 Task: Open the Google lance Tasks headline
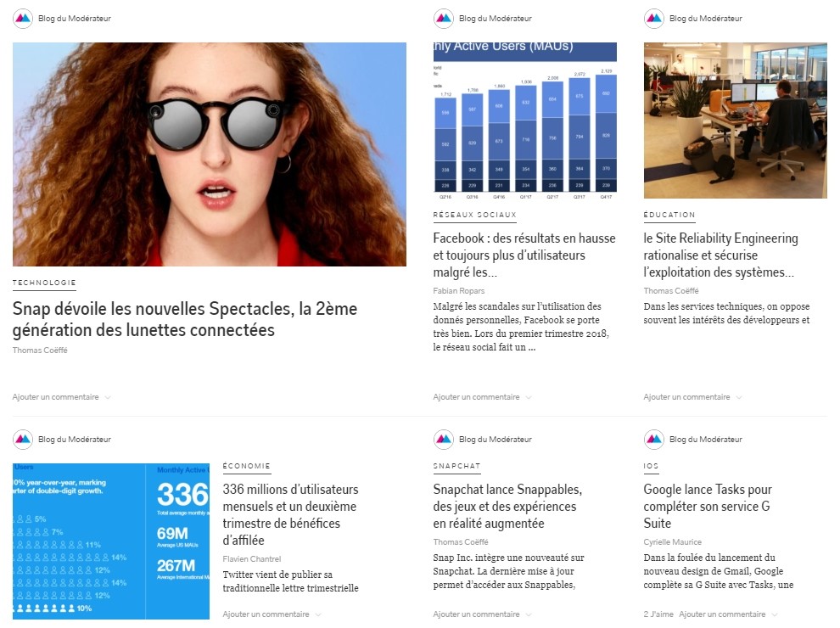708,507
